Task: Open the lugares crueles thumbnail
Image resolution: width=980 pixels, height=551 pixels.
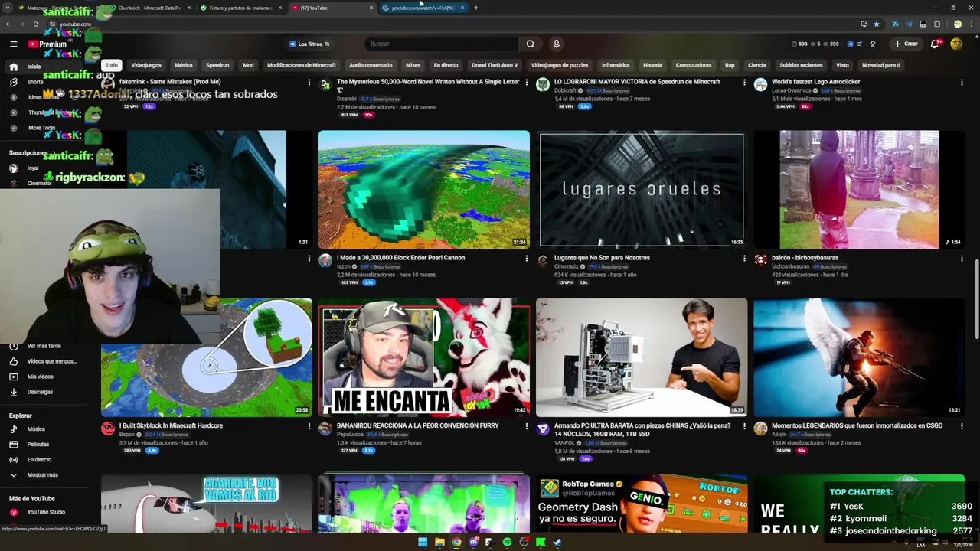Action: 642,190
